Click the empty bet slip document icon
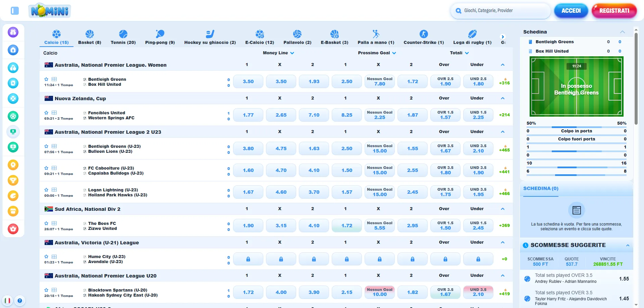This screenshot has height=308, width=644. tap(577, 210)
